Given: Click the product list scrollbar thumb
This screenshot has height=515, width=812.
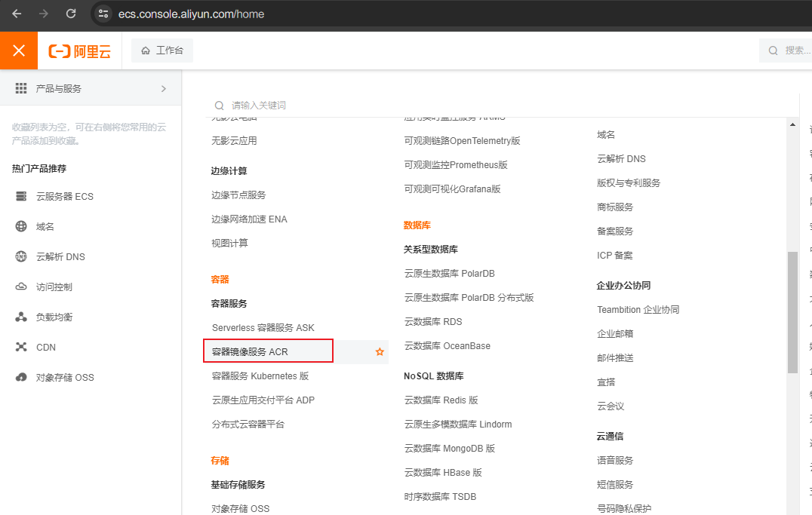Looking at the screenshot, I should coord(792,312).
